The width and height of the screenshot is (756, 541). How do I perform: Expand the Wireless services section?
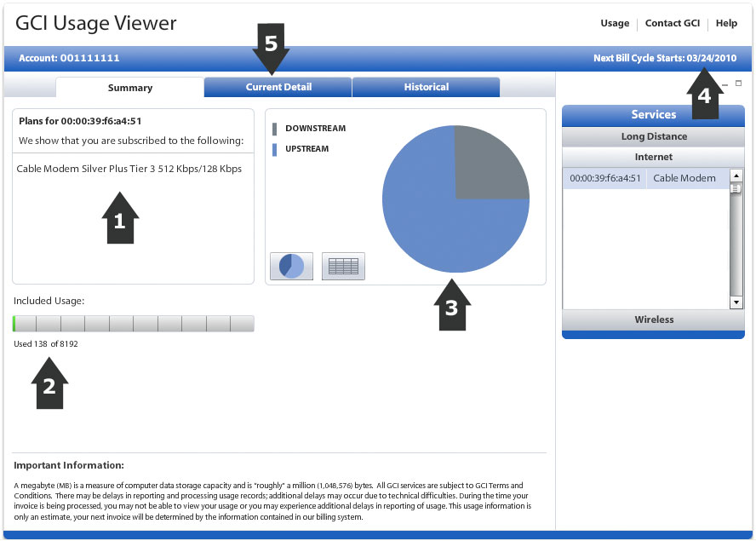point(653,319)
